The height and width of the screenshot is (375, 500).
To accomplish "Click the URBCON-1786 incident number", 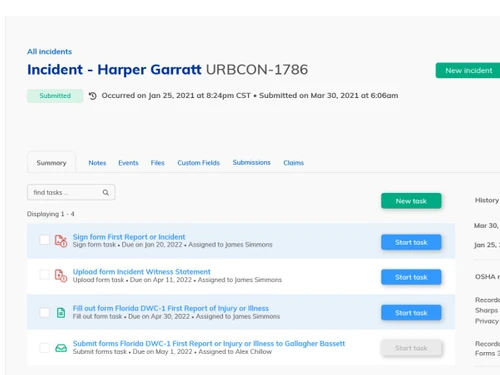I will (257, 70).
